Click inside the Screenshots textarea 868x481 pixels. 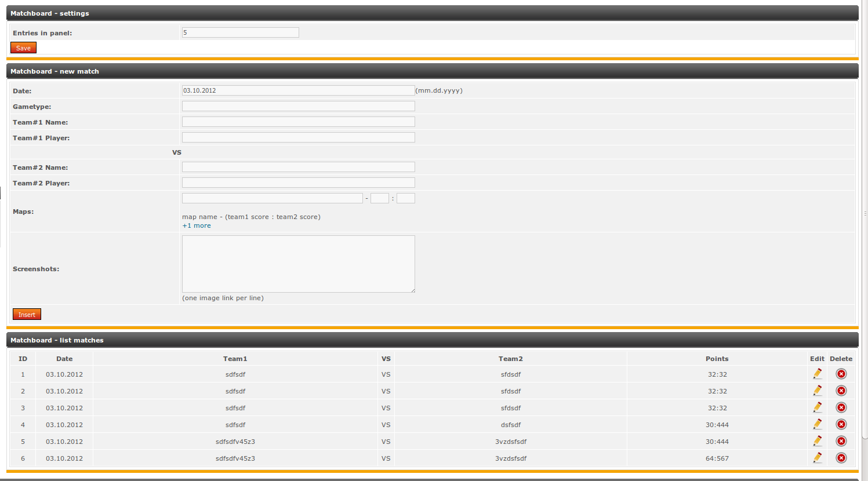298,264
